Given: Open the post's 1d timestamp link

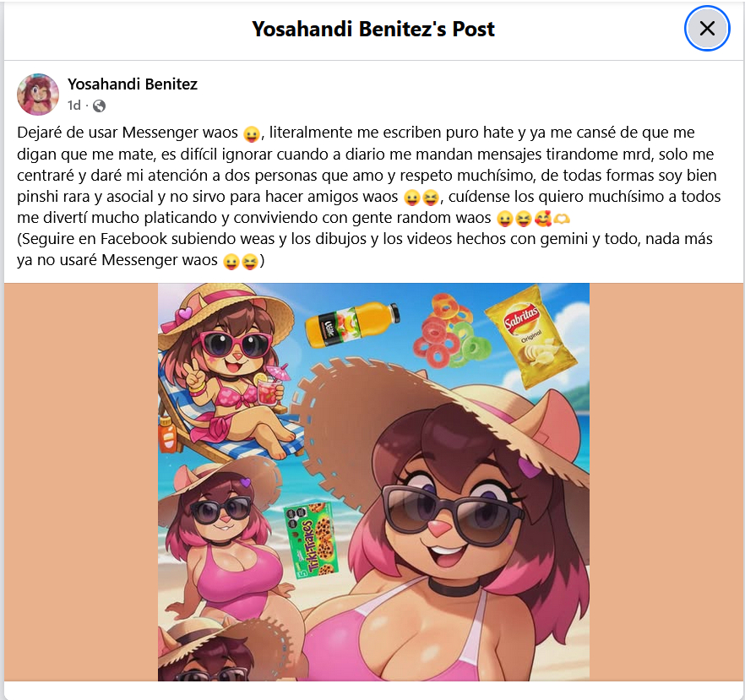Looking at the screenshot, I should 74,105.
